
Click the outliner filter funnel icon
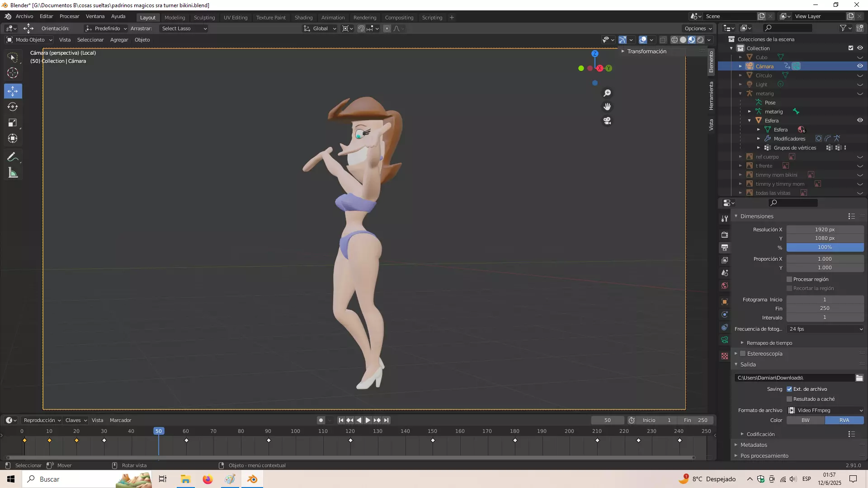coord(843,28)
